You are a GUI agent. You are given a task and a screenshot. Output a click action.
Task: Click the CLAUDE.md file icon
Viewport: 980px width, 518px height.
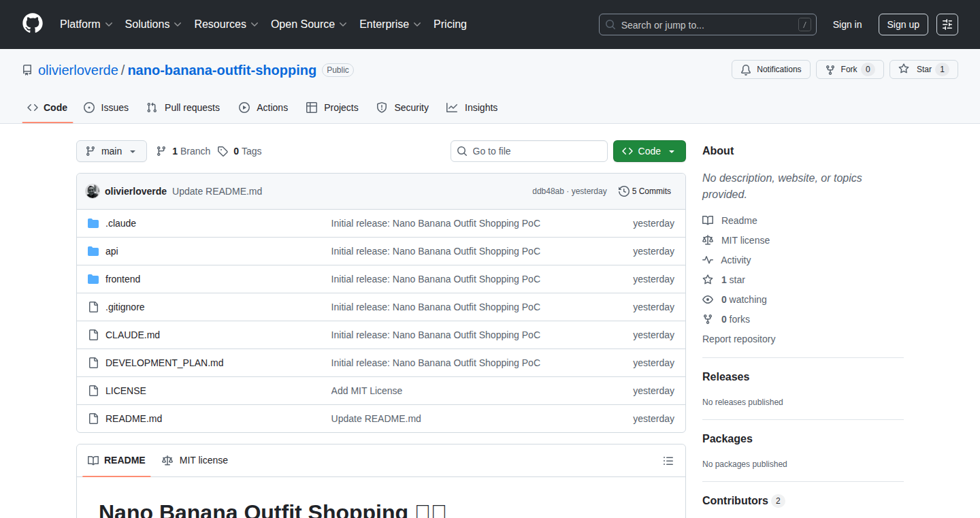93,335
